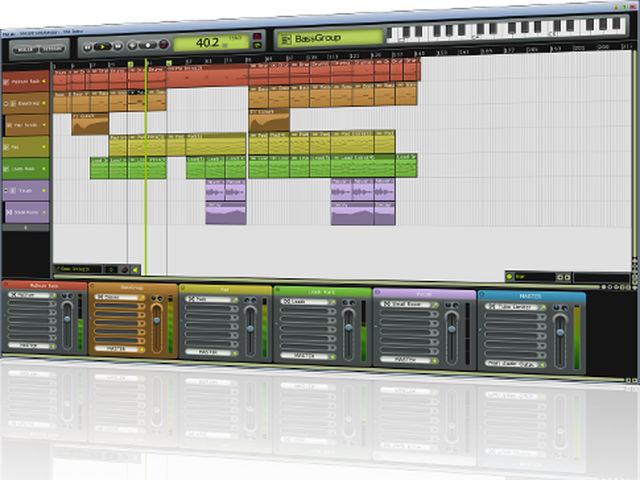640x480 pixels.
Task: Select the blue MASTER mixer strip header
Action: [x=531, y=296]
